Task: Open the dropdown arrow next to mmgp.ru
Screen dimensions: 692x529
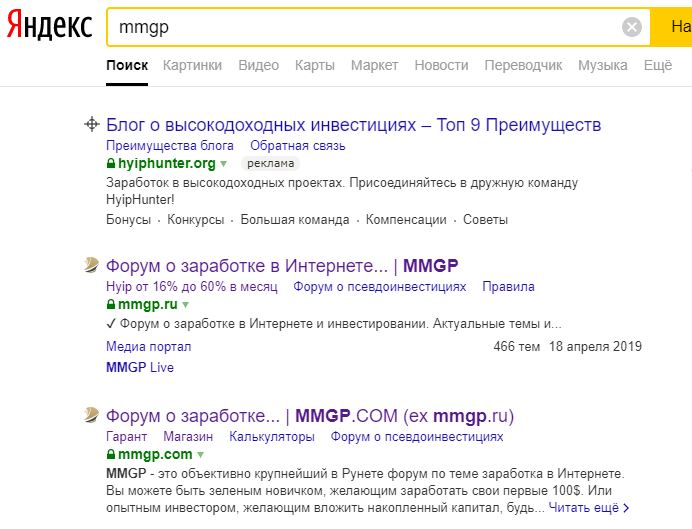Action: [x=186, y=304]
